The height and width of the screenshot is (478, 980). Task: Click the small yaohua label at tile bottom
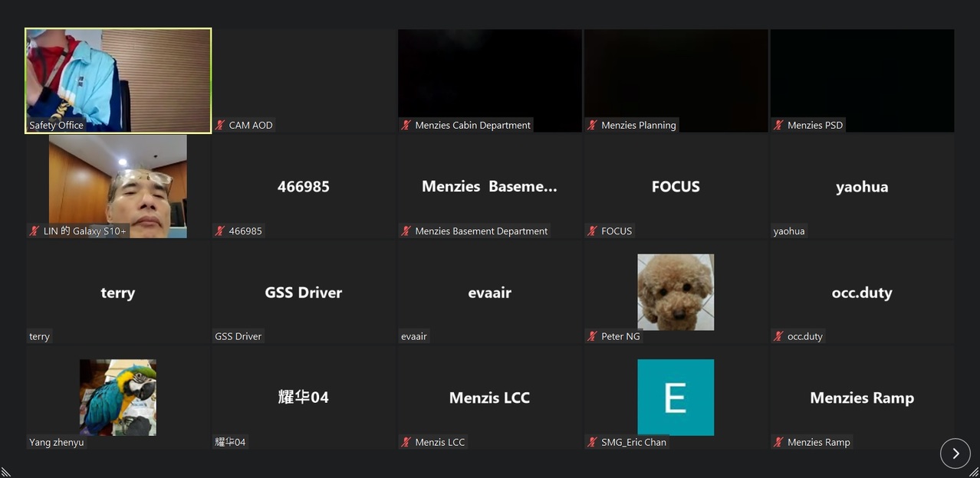click(x=789, y=231)
